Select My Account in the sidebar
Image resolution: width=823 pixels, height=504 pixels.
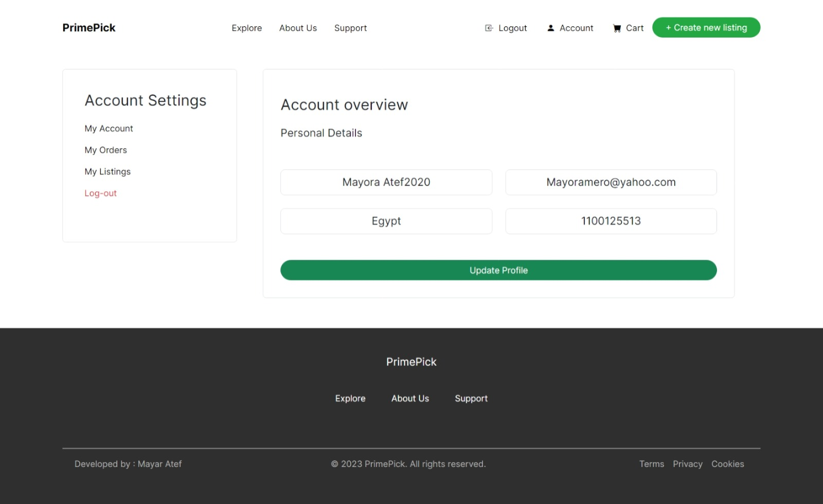(109, 128)
